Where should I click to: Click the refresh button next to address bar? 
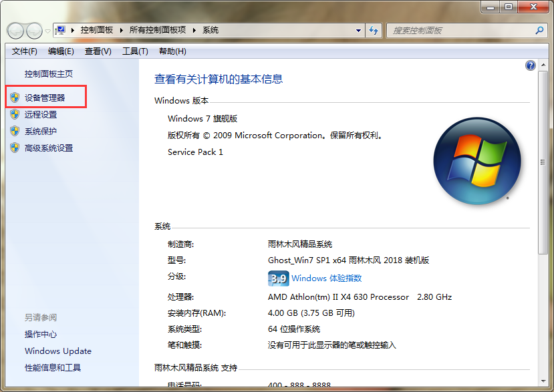pos(374,31)
